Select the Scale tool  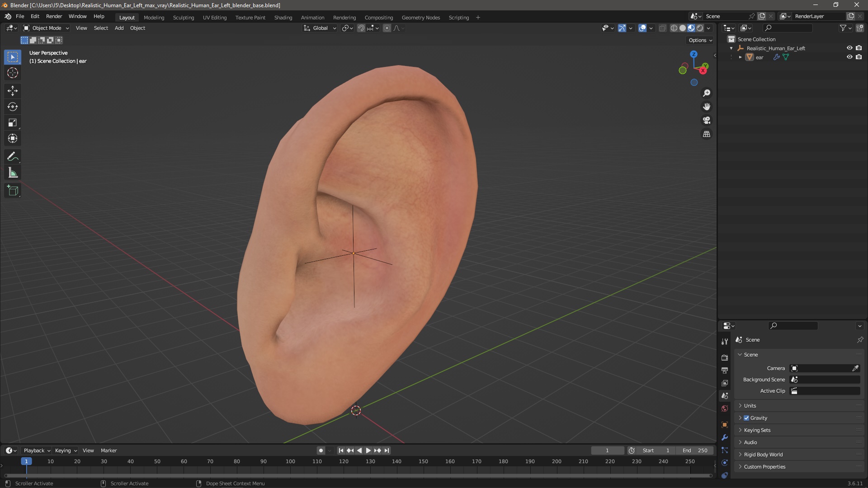pos(13,123)
